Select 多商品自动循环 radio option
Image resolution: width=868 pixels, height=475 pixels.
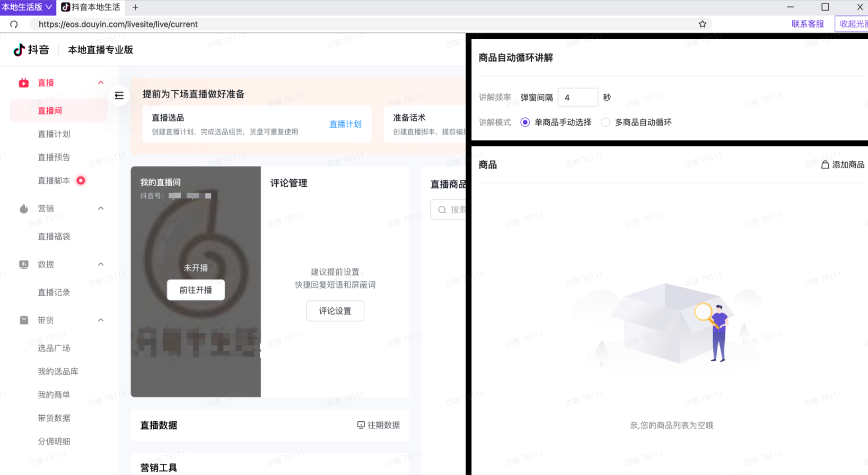point(636,122)
